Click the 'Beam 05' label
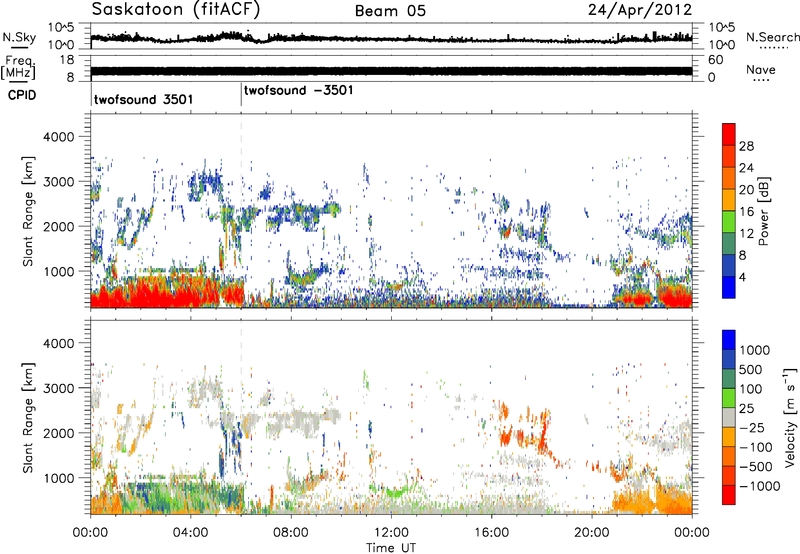This screenshot has height=554, width=800. [x=390, y=11]
